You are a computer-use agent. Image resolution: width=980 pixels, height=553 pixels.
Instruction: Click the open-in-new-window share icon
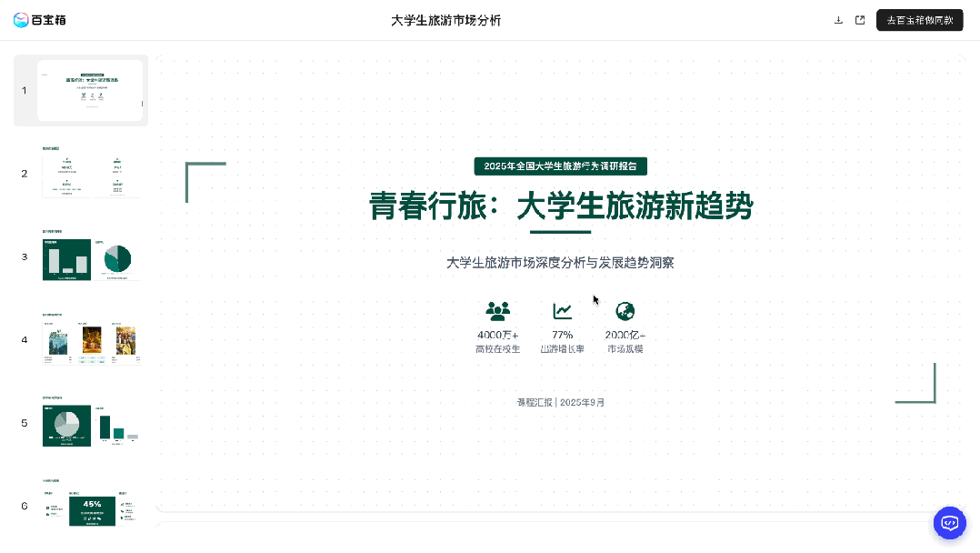tap(860, 20)
